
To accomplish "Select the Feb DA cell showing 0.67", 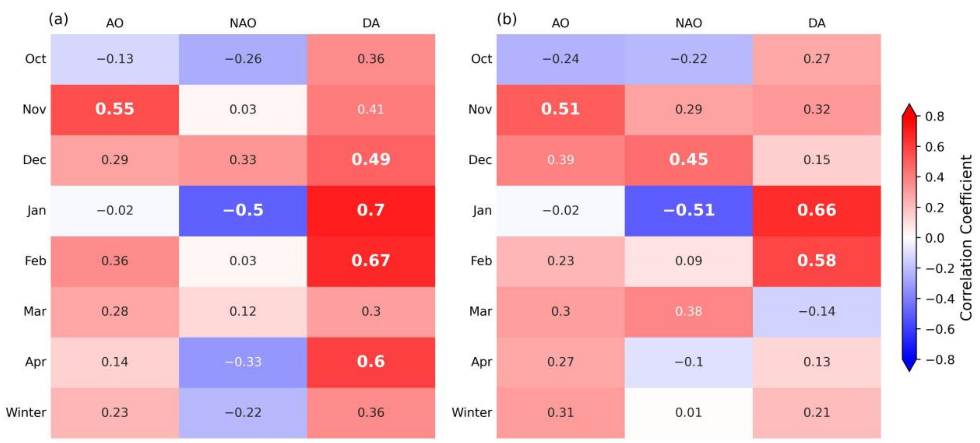I will tap(371, 261).
